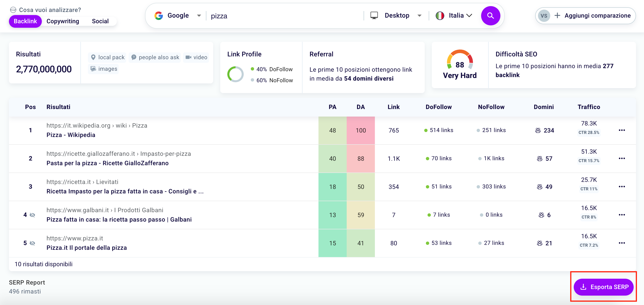Viewport: 644px width, 305px height.
Task: Click the Esporta SERP button
Action: (x=603, y=287)
